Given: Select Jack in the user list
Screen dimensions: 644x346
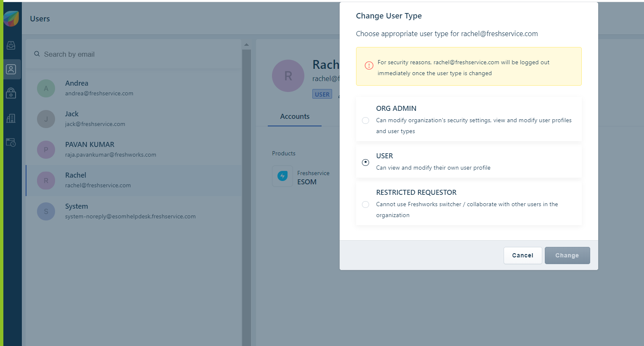Looking at the screenshot, I should pyautogui.click(x=134, y=119).
